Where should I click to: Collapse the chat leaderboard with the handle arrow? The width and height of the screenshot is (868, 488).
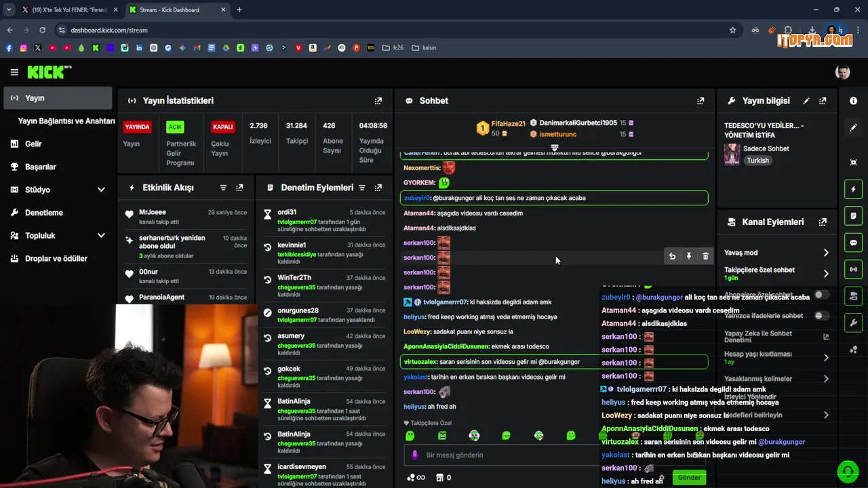pos(555,148)
